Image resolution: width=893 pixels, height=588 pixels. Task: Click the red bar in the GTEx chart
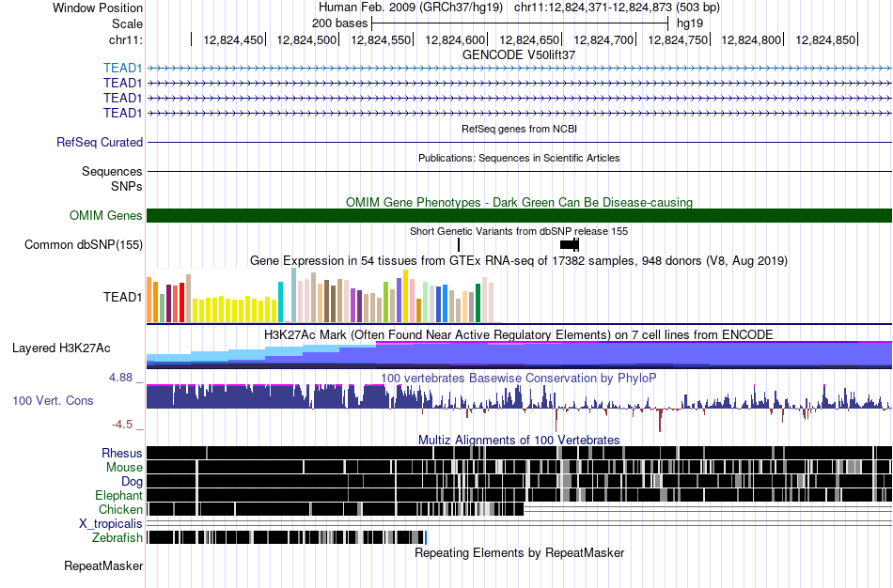(181, 302)
